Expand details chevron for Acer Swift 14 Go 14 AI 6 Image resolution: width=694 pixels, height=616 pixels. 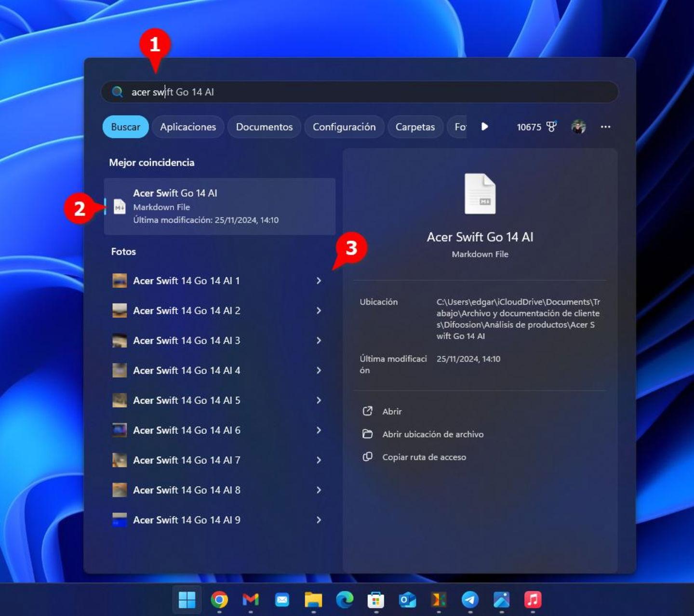coord(319,430)
